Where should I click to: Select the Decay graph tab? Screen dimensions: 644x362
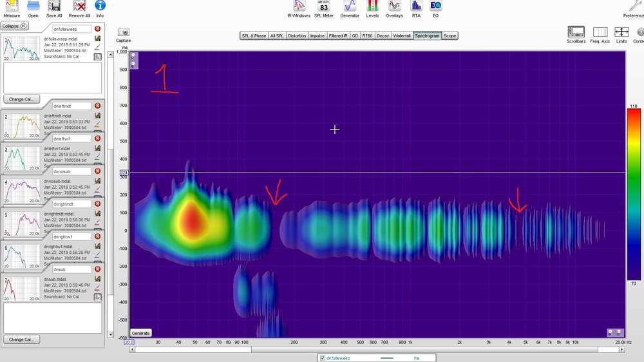(x=383, y=35)
